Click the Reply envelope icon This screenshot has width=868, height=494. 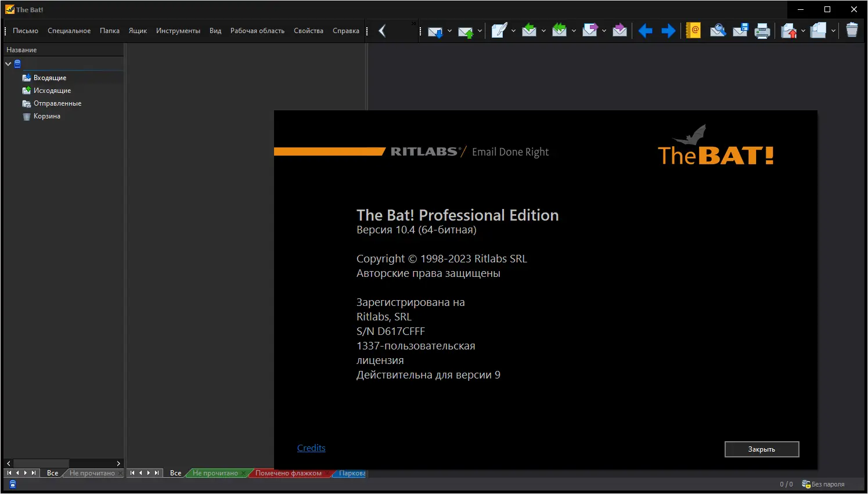pos(530,31)
